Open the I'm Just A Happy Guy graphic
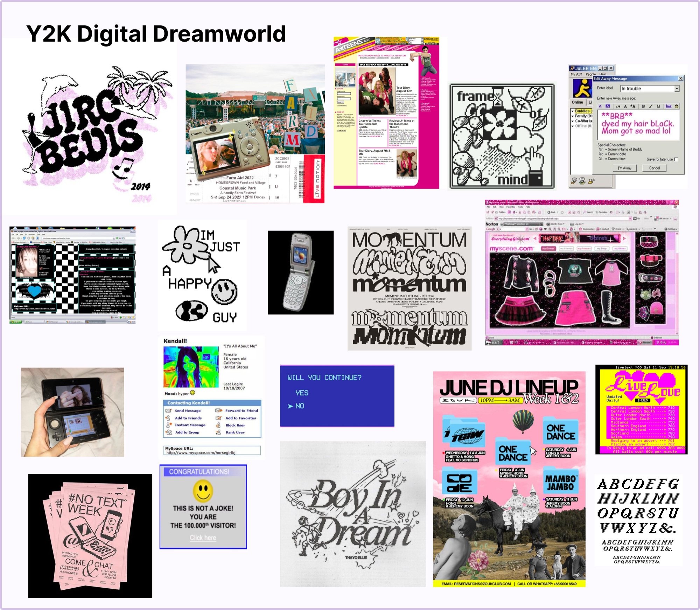 [202, 275]
